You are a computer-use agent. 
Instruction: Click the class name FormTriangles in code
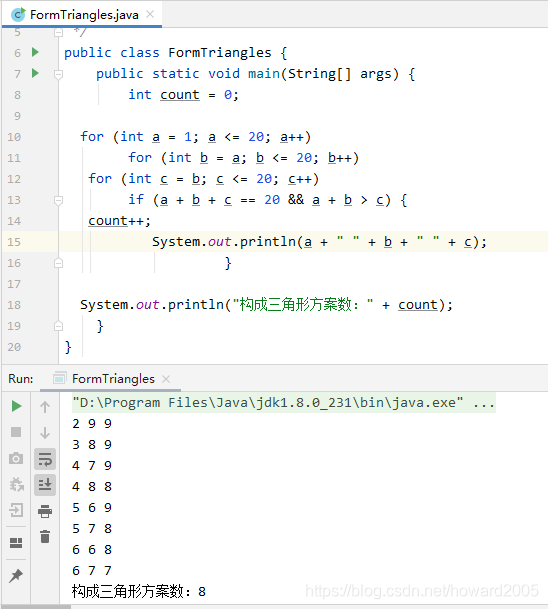219,52
